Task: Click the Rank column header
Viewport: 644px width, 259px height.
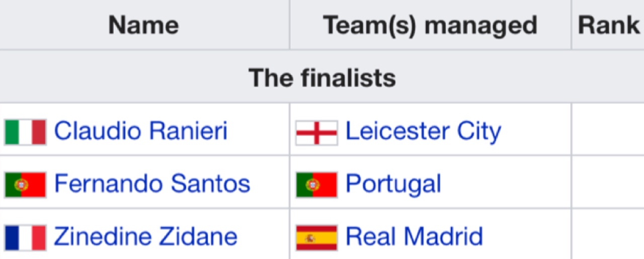Action: [608, 25]
